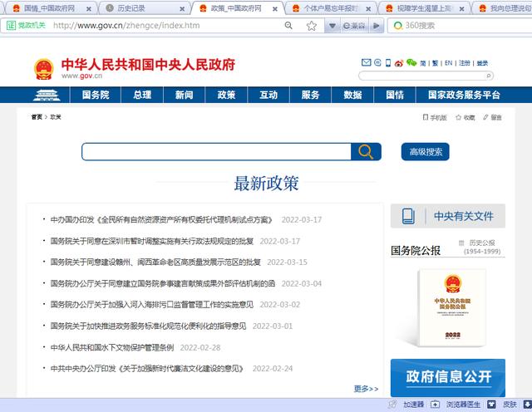Click the national emblem site logo
Image resolution: width=532 pixels, height=412 pixels.
[43, 68]
